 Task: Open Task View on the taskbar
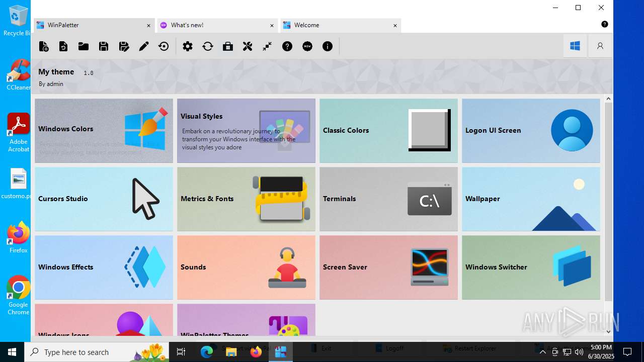(181, 352)
